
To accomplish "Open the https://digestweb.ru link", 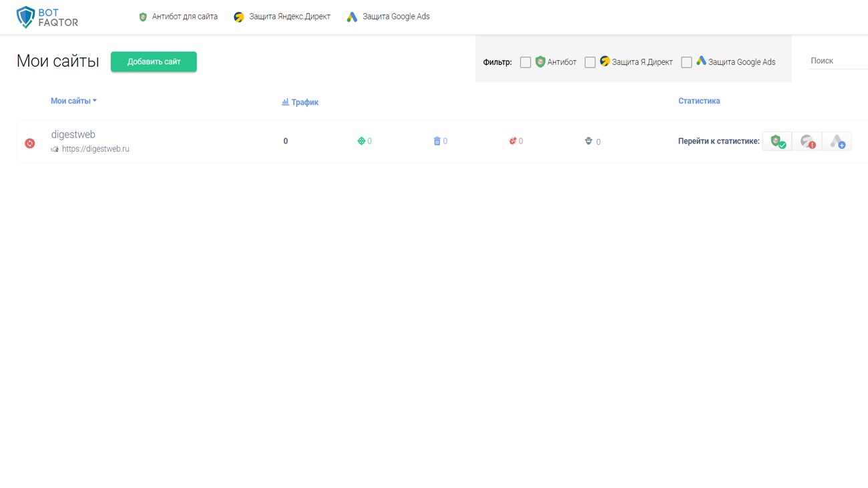I will (95, 149).
